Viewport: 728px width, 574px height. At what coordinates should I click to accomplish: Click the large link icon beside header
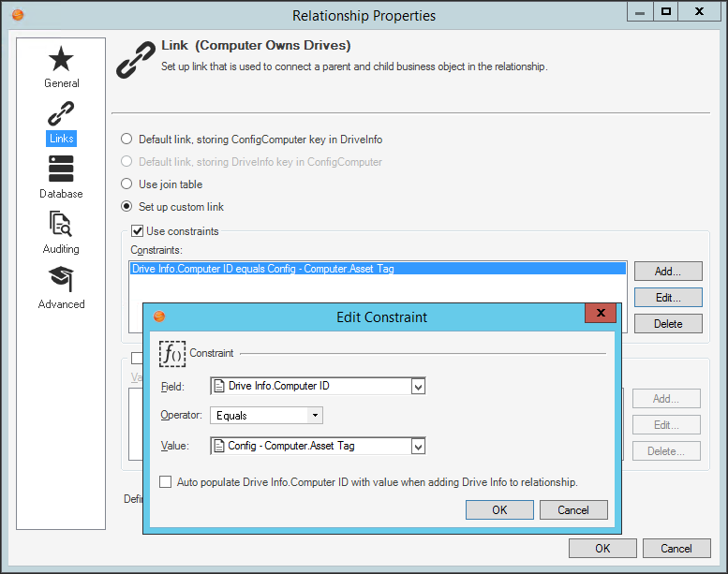136,59
